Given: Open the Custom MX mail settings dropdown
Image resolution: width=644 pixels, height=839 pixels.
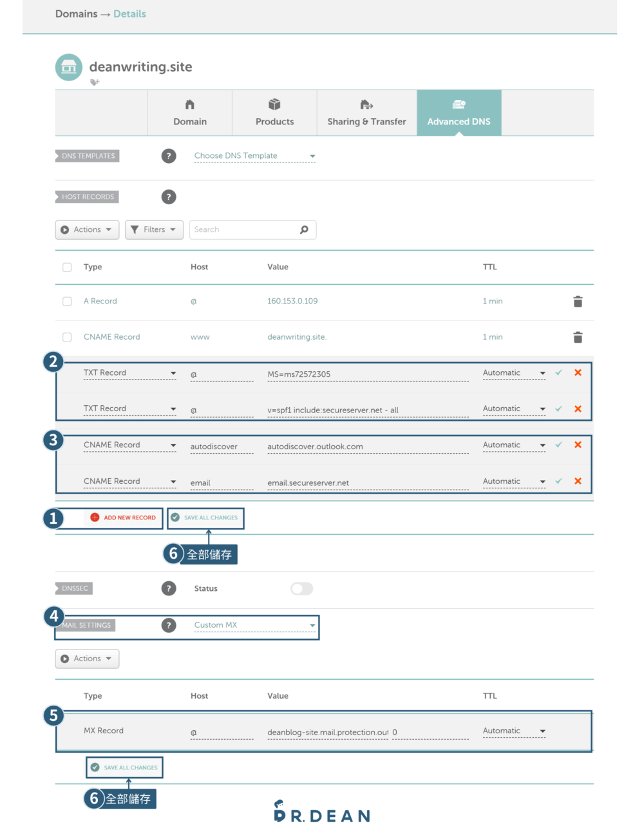Looking at the screenshot, I should [x=254, y=625].
